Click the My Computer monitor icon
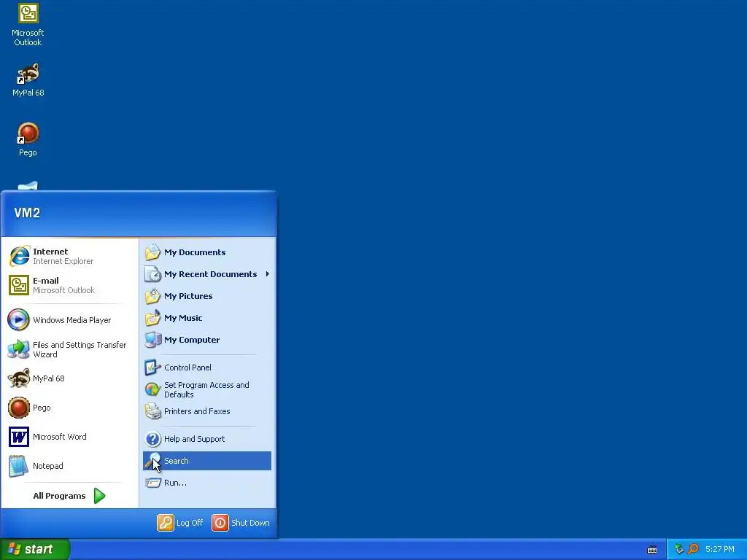Screen dimensions: 747x560 [153, 340]
